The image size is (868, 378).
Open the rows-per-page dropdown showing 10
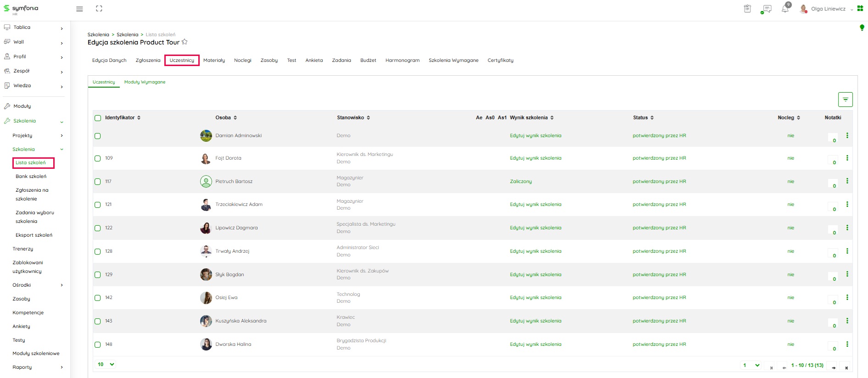tap(106, 364)
